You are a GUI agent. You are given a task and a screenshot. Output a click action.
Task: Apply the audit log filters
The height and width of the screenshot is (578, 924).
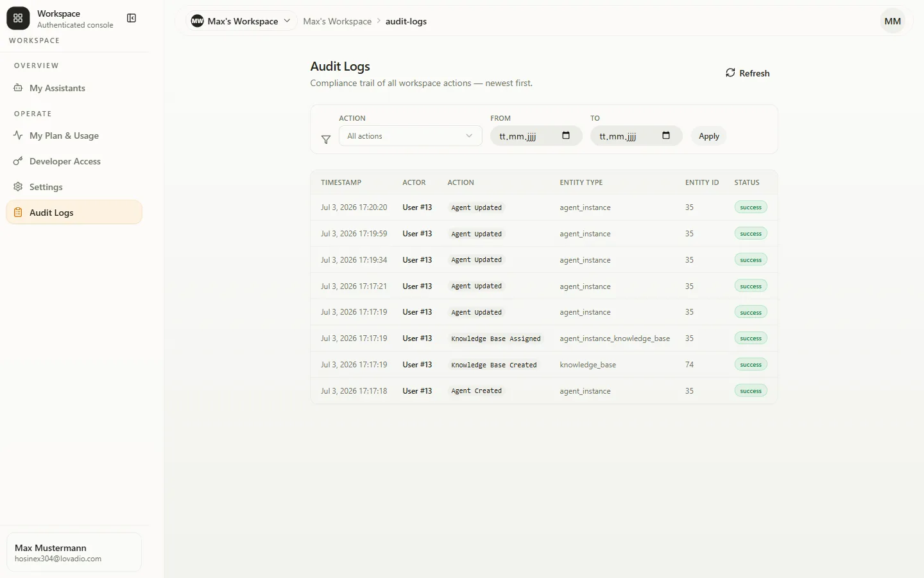(x=709, y=136)
